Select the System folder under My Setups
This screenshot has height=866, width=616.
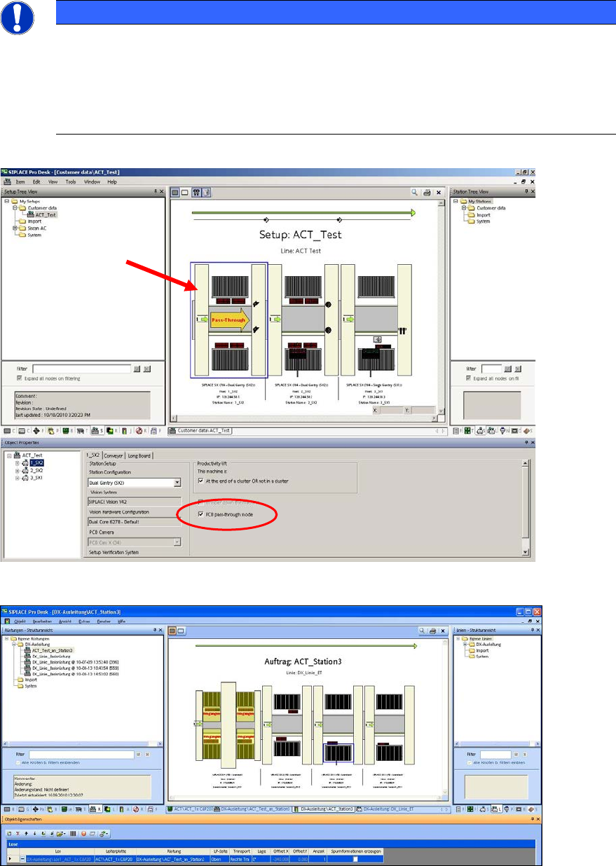click(34, 235)
